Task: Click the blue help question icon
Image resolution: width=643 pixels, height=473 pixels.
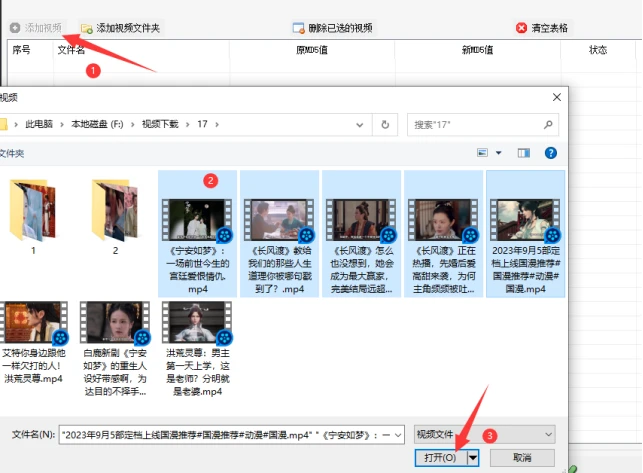Action: [550, 153]
